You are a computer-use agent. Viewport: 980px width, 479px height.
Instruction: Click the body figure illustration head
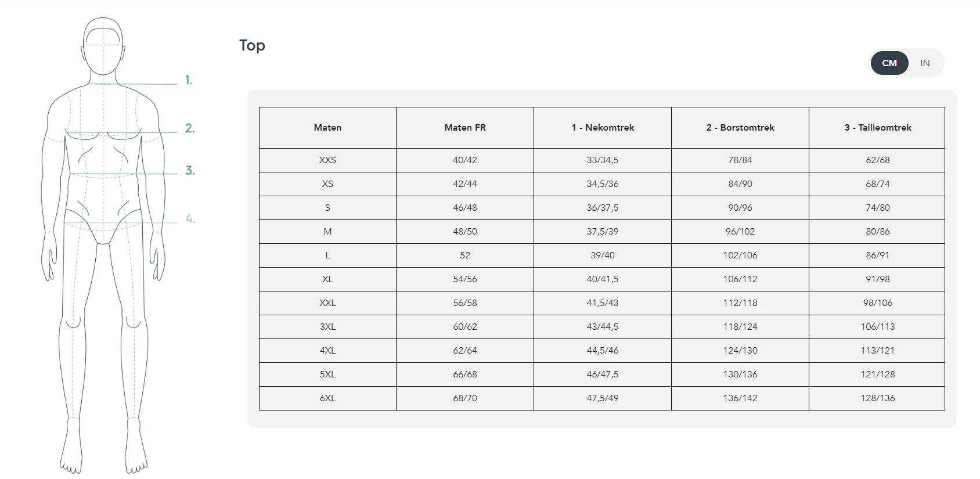coord(103,46)
